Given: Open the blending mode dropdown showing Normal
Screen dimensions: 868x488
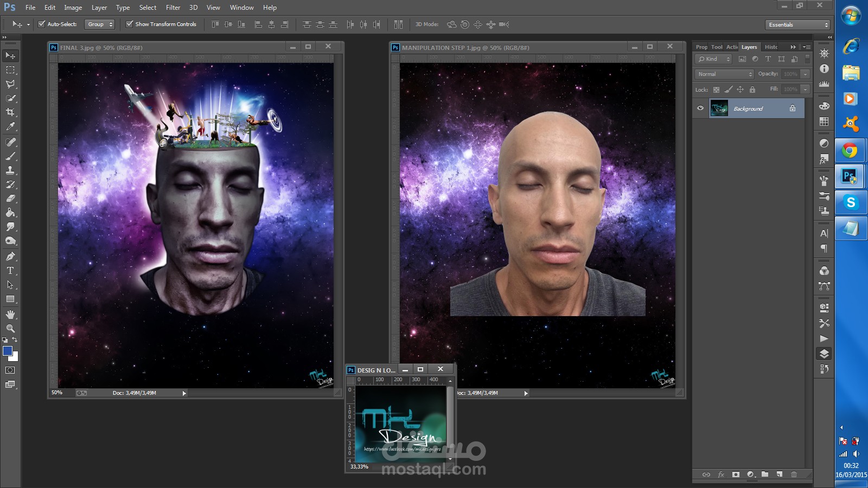Looking at the screenshot, I should click(x=723, y=74).
